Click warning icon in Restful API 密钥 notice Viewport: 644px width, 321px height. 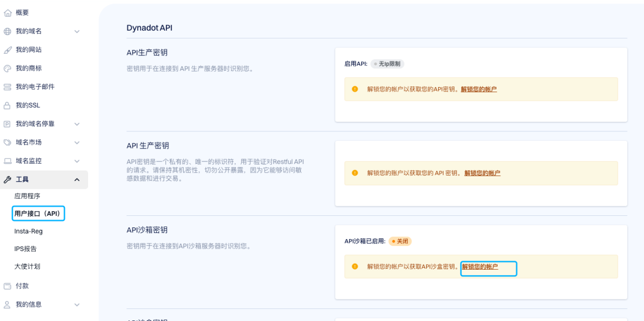pos(355,173)
